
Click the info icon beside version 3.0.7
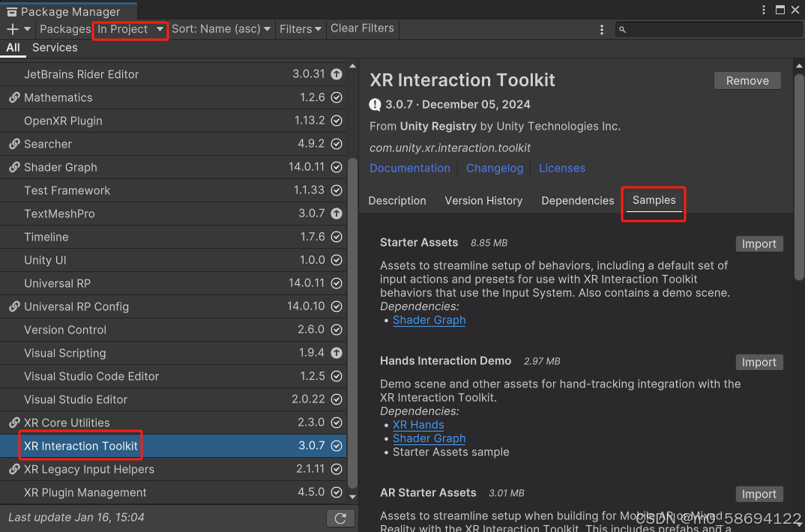[x=373, y=105]
